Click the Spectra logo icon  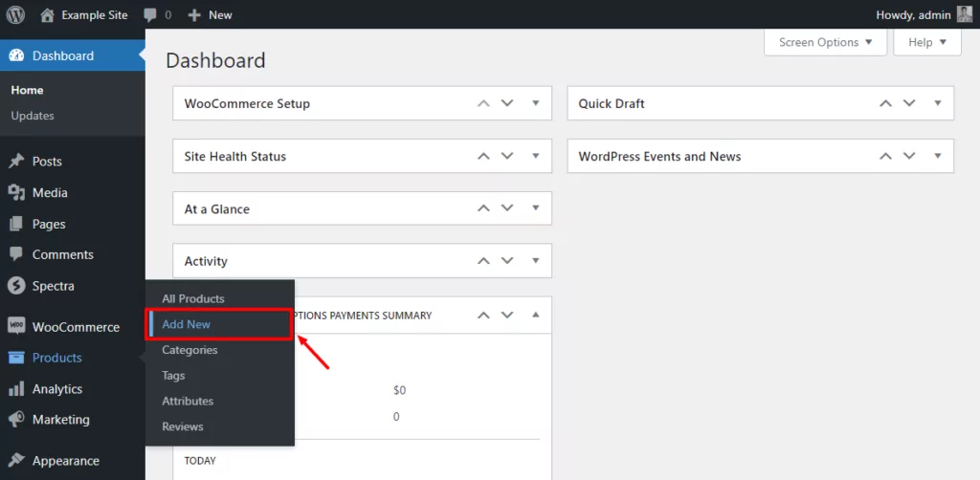[16, 286]
